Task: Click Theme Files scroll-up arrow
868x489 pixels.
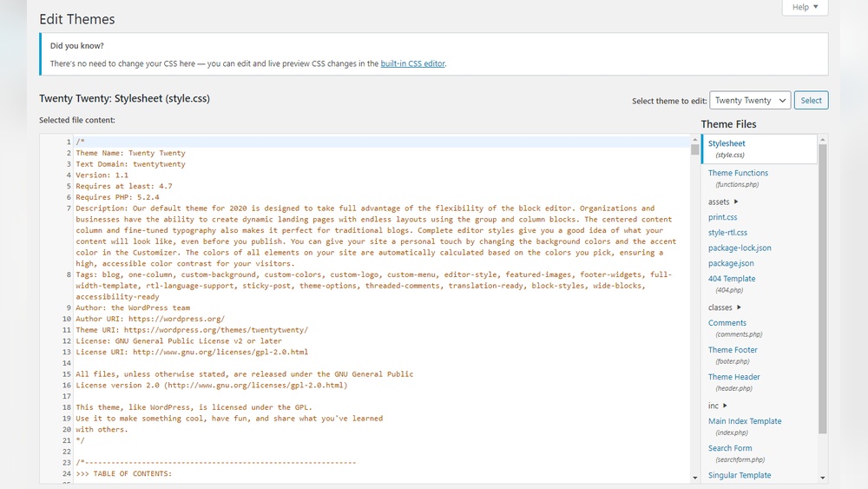Action: coord(823,140)
